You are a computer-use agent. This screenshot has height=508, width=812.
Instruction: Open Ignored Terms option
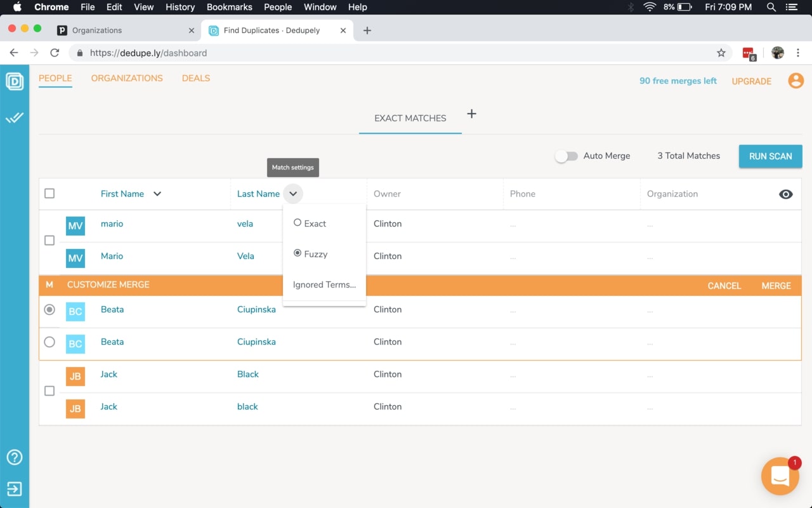[324, 284]
